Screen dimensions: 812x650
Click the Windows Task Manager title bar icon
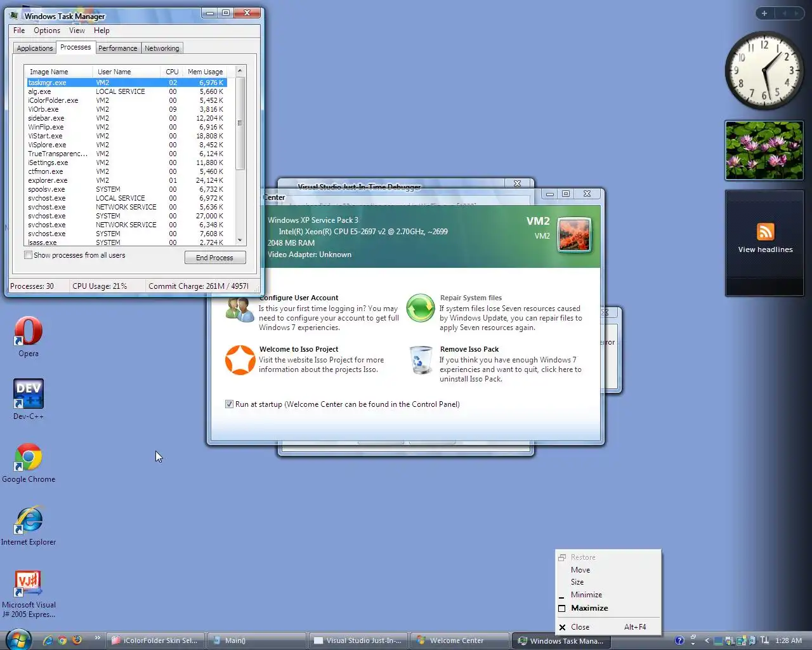tap(15, 15)
